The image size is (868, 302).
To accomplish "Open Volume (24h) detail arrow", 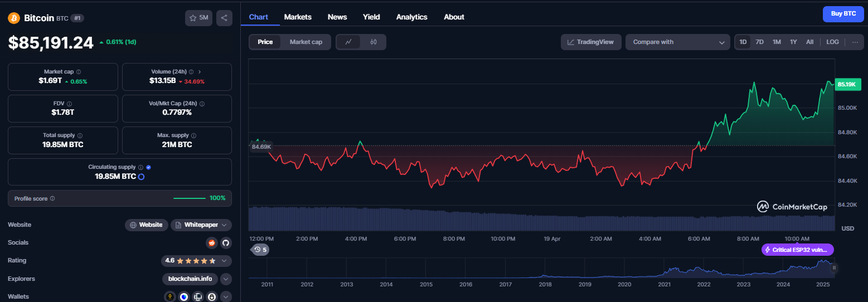I will 200,72.
